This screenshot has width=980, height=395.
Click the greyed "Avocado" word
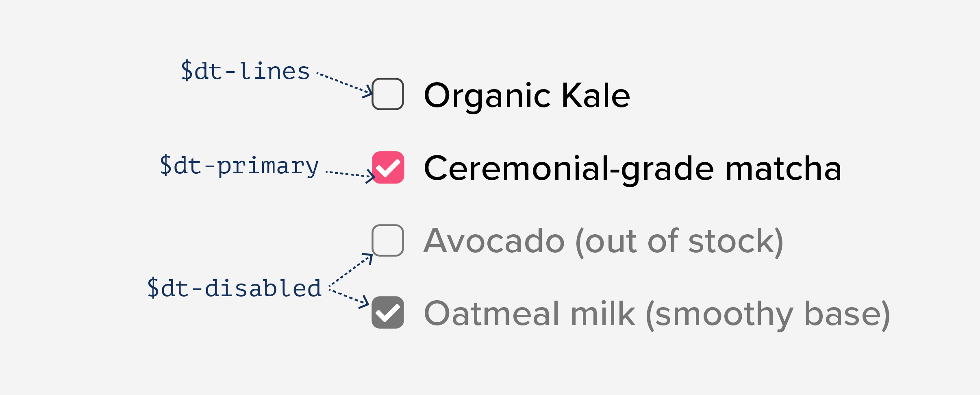point(494,241)
